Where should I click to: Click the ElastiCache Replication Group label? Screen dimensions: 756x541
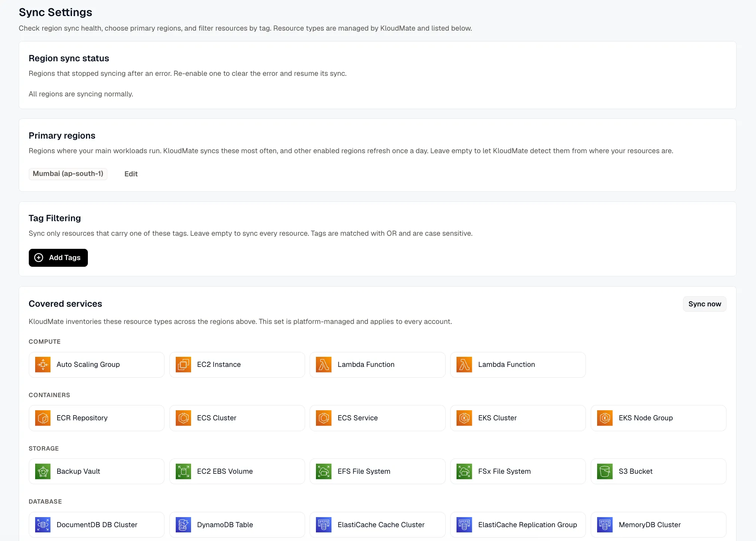(528, 525)
